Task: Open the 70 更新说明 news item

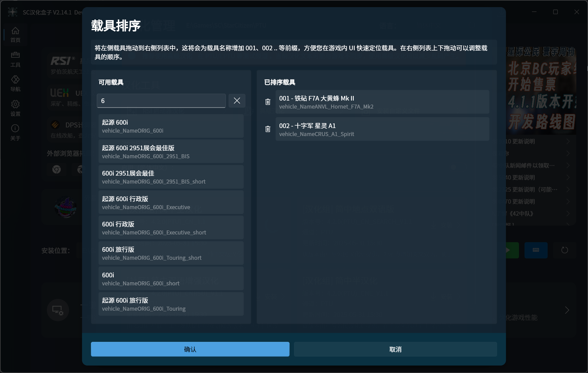Action: [538, 201]
